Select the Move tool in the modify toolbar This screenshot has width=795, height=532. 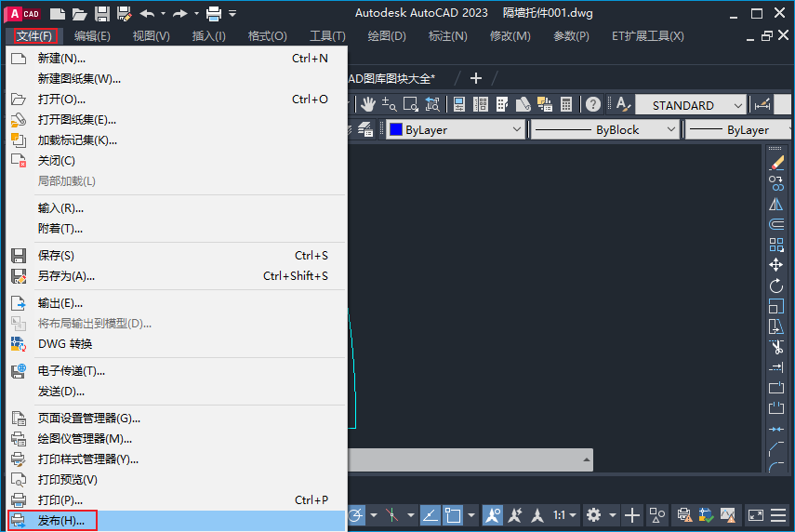776,265
